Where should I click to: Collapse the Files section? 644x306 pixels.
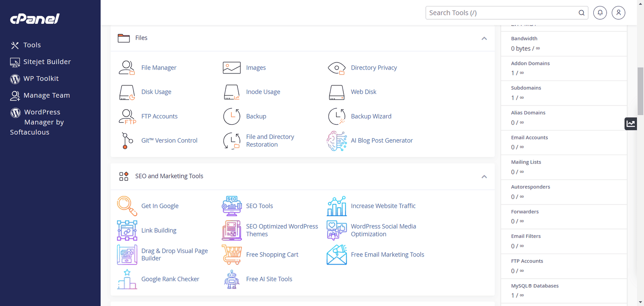(x=484, y=38)
